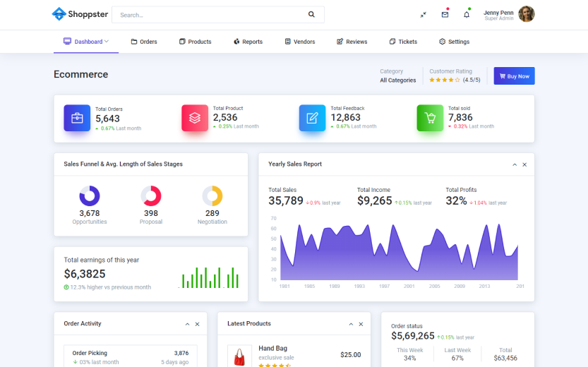Open the All Categories dropdown
The width and height of the screenshot is (588, 367).
398,80
